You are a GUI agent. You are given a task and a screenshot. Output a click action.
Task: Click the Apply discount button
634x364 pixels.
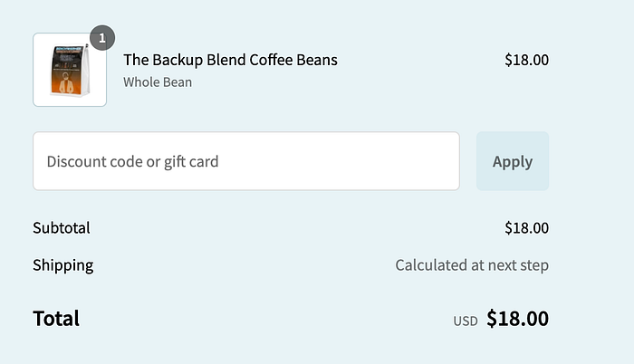tap(513, 161)
